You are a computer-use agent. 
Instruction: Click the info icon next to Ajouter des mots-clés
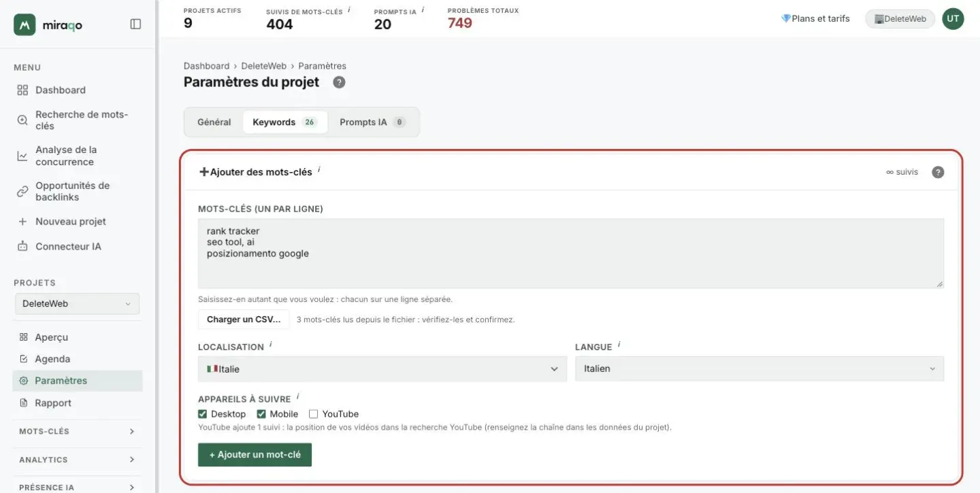tap(319, 169)
